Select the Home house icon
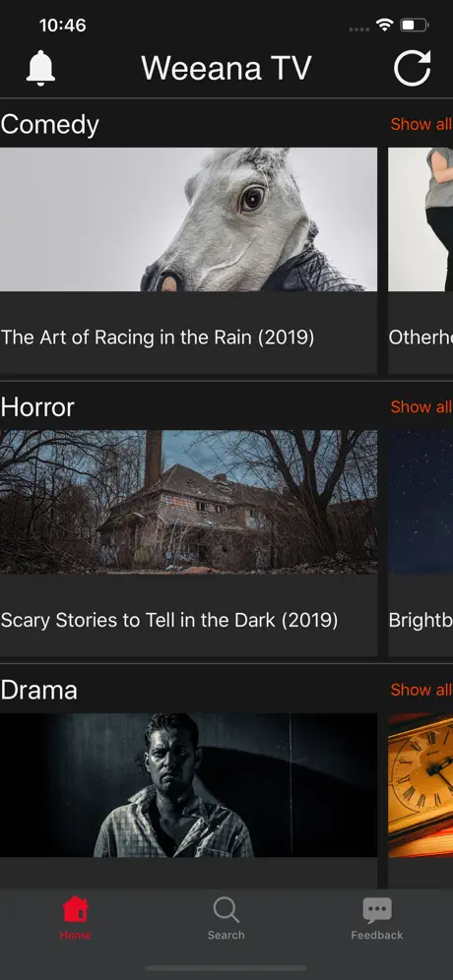The image size is (453, 980). [x=75, y=909]
